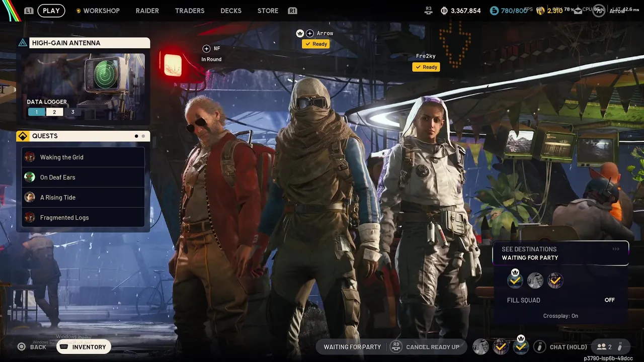Click the Back button
The width and height of the screenshot is (644, 362).
pos(32,347)
